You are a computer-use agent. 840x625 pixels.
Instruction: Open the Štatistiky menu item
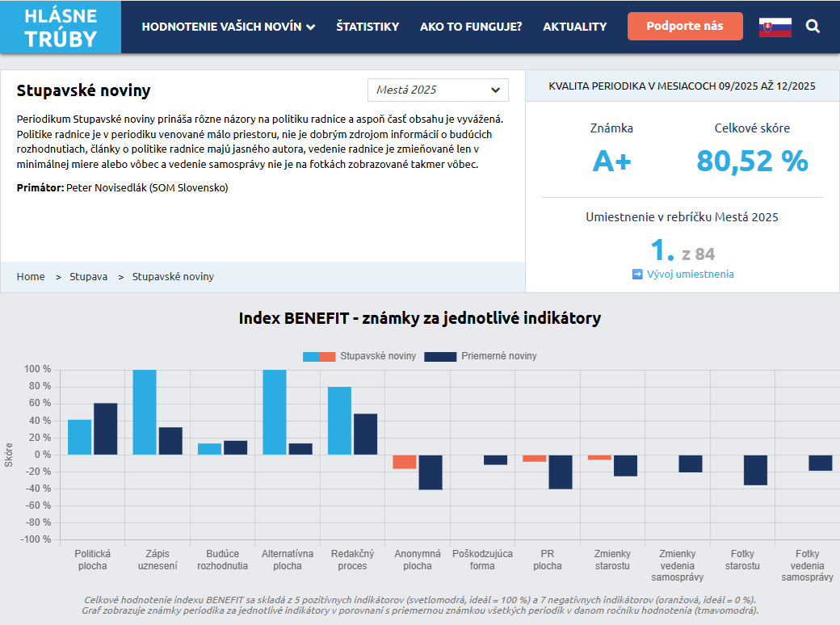(x=367, y=27)
